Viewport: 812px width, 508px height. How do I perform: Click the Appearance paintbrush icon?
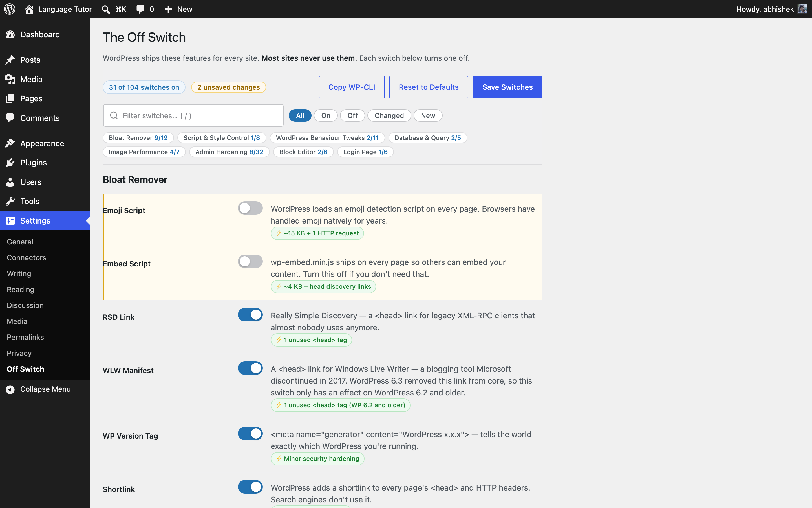pos(10,143)
